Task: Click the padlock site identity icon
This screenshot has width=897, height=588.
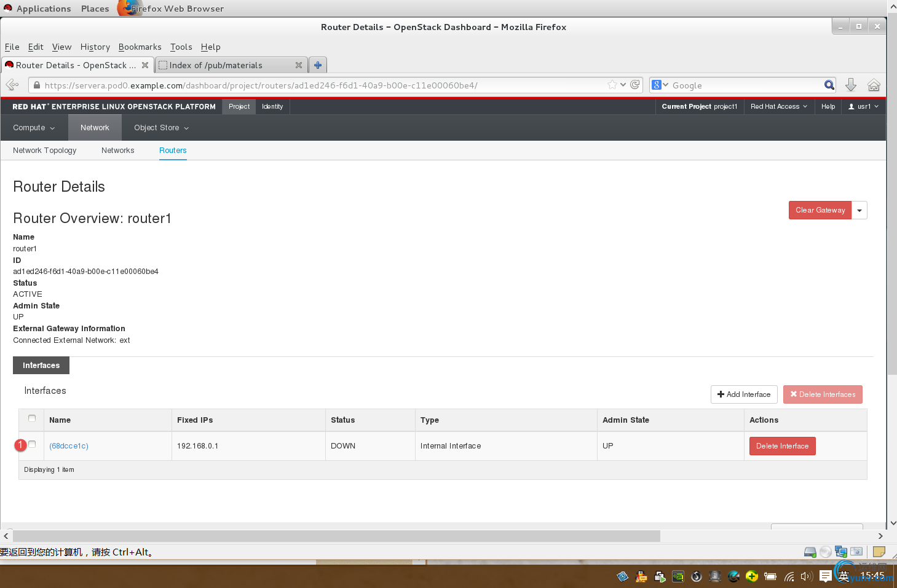Action: [37, 85]
